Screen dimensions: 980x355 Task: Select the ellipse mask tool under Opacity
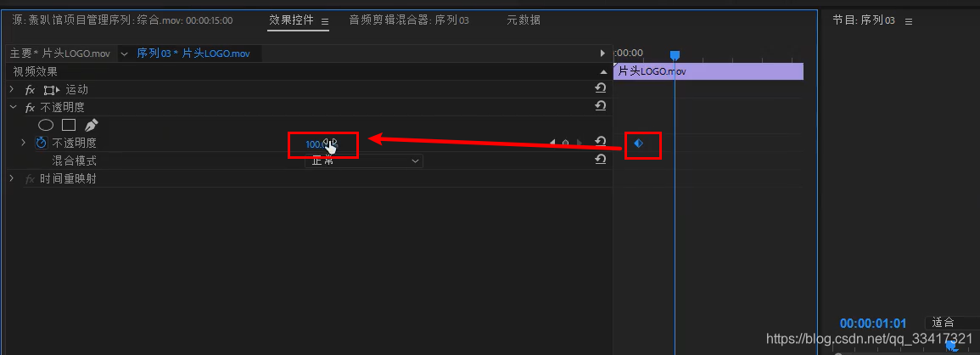[47, 125]
